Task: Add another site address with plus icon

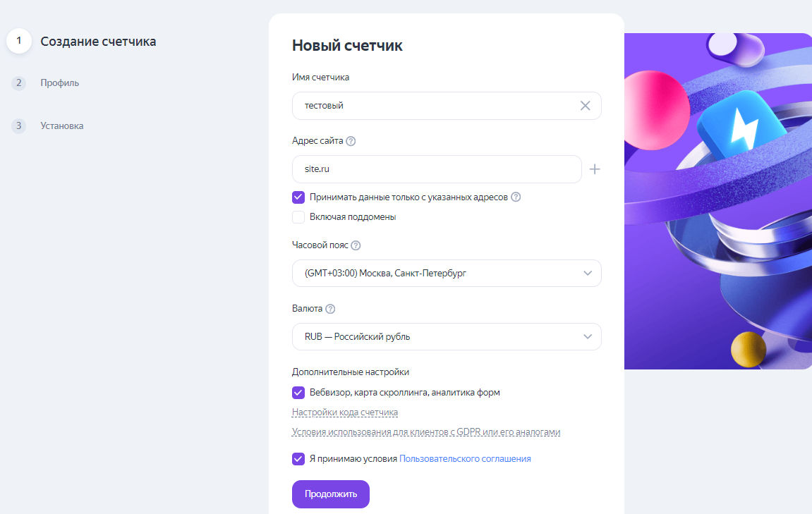Action: [595, 169]
